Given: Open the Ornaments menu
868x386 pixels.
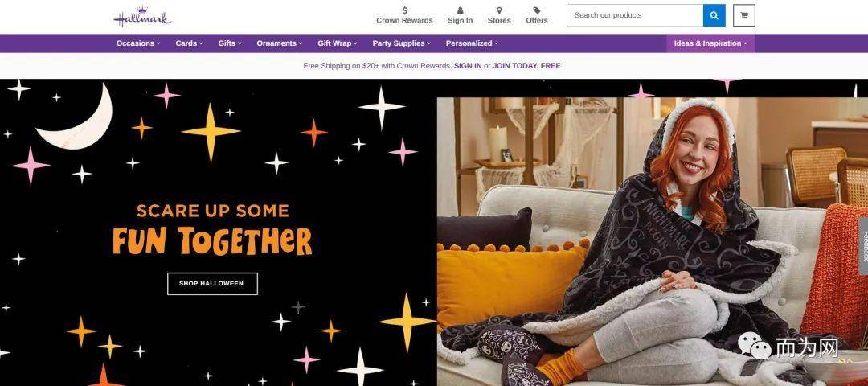Looking at the screenshot, I should [280, 43].
